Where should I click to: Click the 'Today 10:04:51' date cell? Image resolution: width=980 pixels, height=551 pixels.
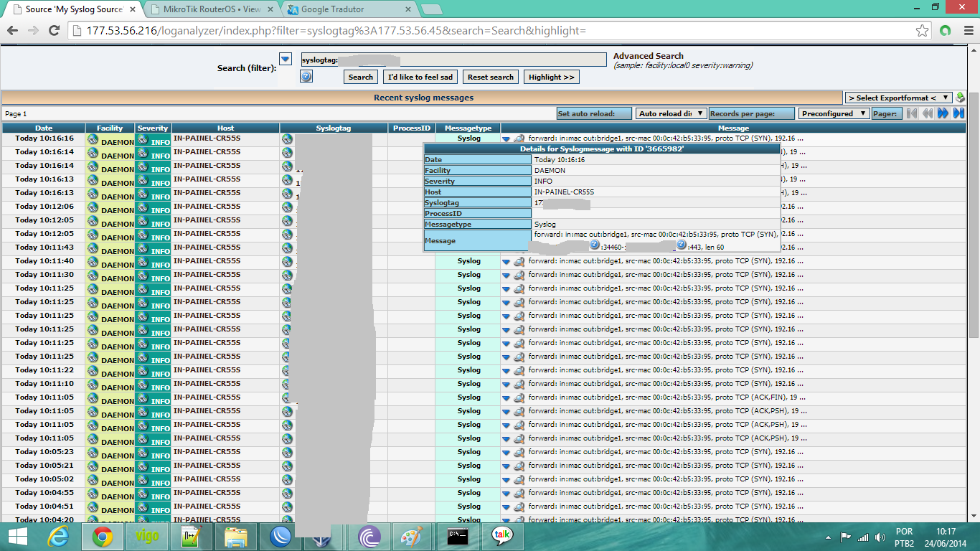[x=44, y=507]
